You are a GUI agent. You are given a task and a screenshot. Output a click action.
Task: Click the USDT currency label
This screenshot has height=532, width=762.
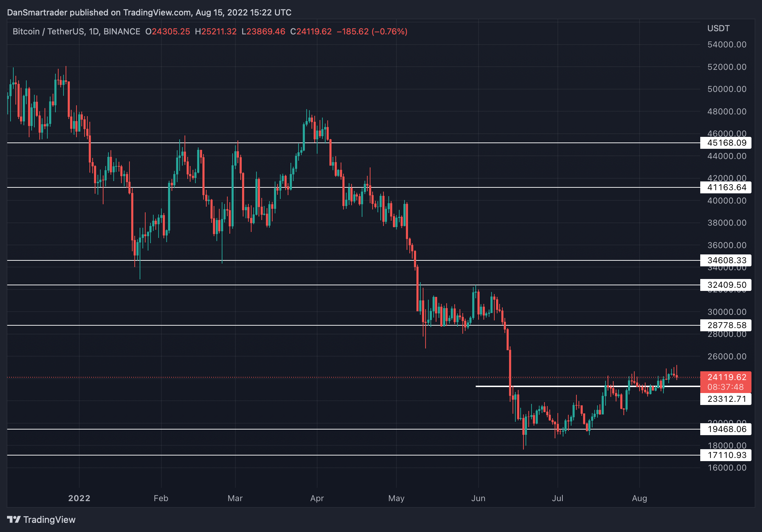[x=718, y=28]
